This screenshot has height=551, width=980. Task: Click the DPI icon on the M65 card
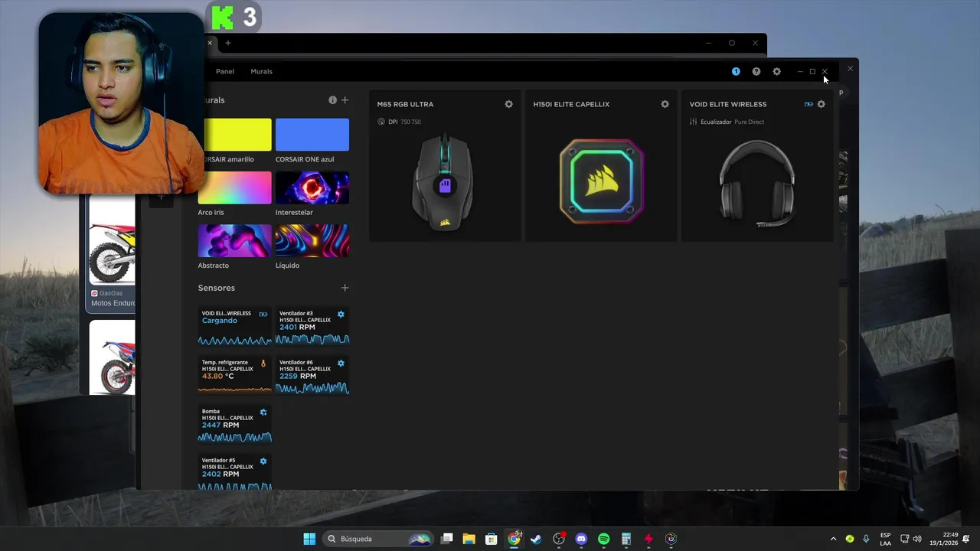point(381,122)
